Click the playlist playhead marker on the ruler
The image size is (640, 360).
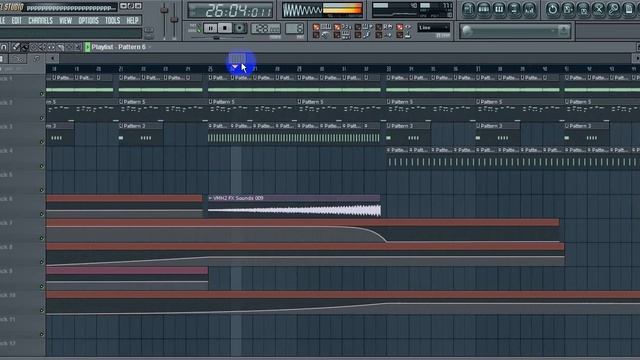coord(235,67)
